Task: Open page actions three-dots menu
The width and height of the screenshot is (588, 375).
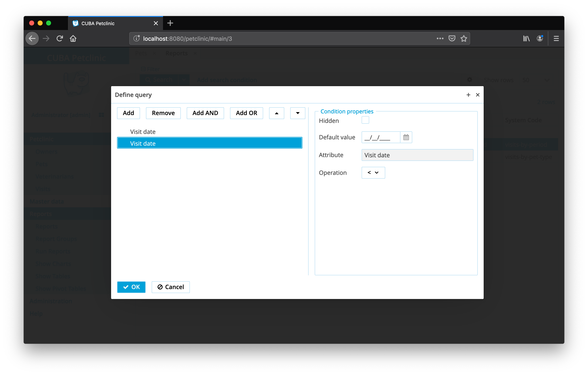Action: click(x=440, y=39)
